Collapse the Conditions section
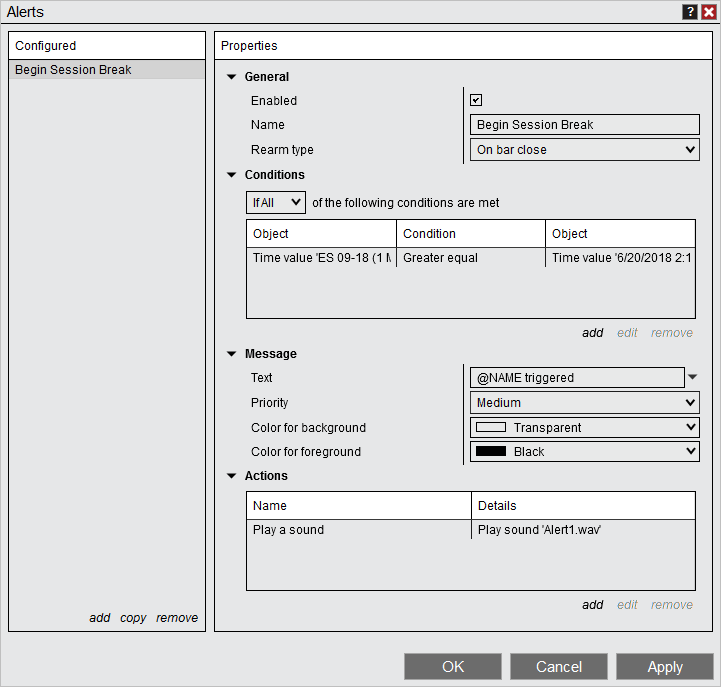The image size is (721, 687). coord(232,175)
